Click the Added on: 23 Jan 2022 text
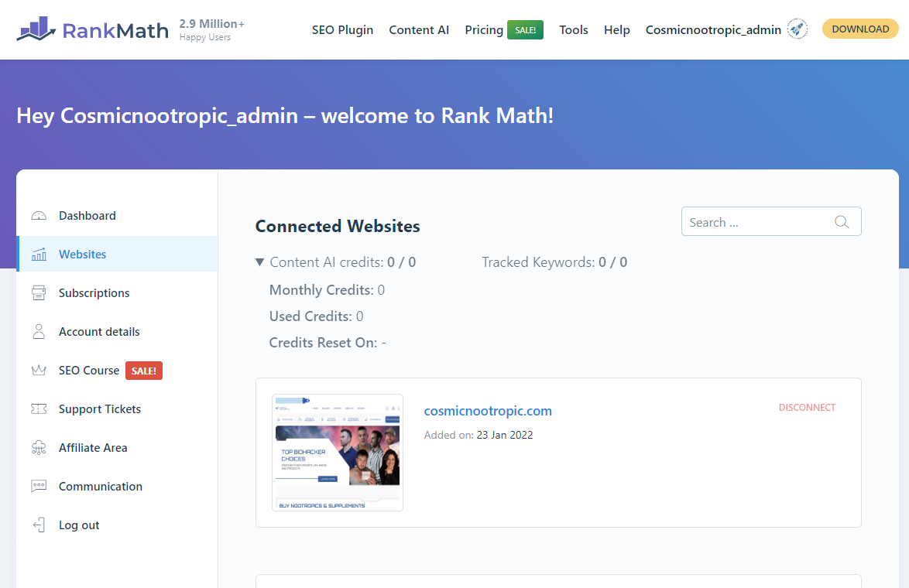Image resolution: width=909 pixels, height=588 pixels. point(479,435)
